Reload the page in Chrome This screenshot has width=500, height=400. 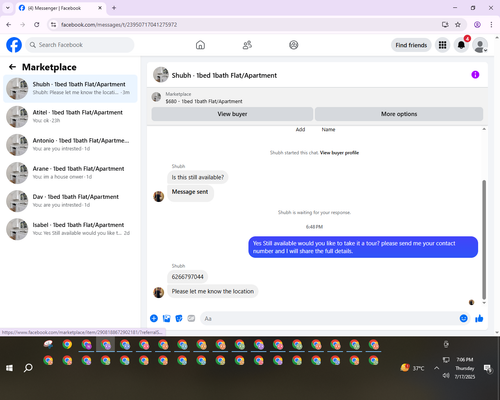[x=37, y=25]
